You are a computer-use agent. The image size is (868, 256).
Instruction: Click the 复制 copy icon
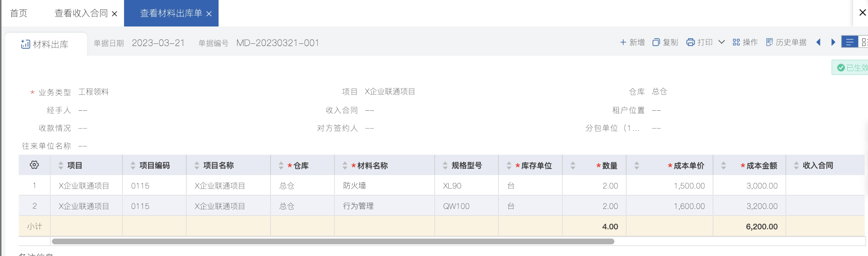(x=656, y=42)
